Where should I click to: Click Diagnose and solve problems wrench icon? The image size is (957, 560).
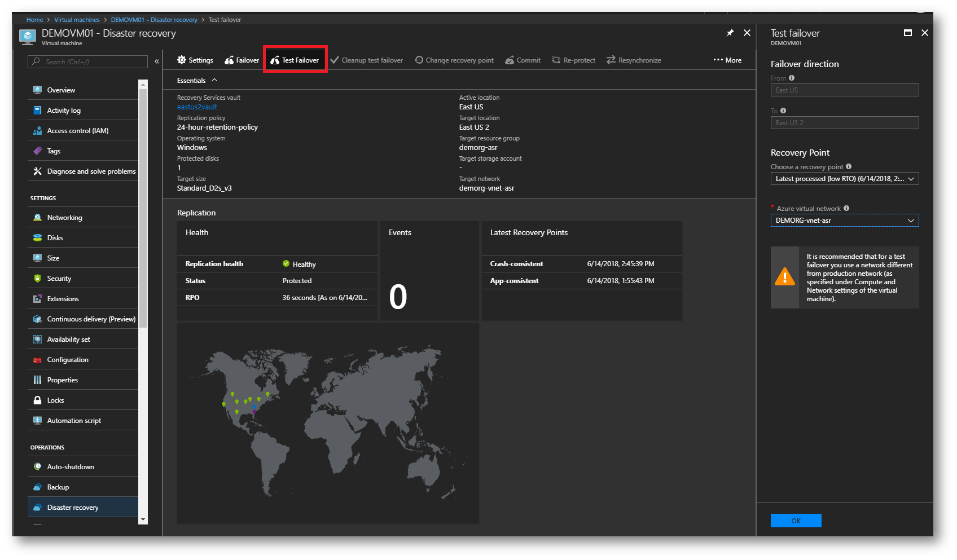pos(37,171)
